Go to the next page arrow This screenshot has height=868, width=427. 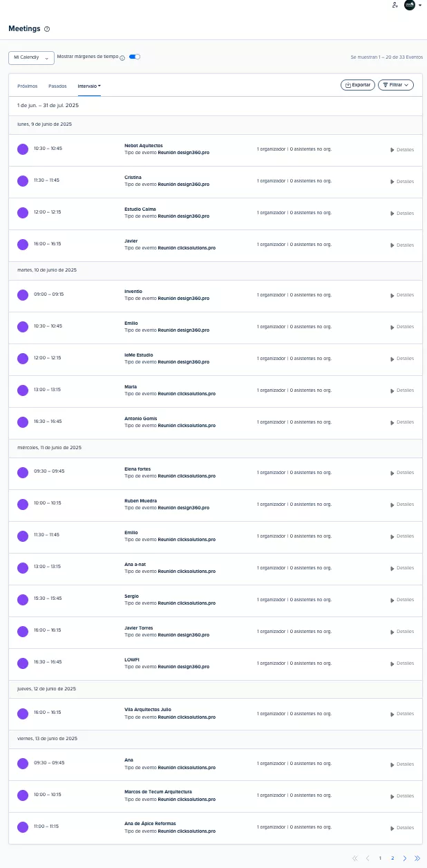point(405,858)
